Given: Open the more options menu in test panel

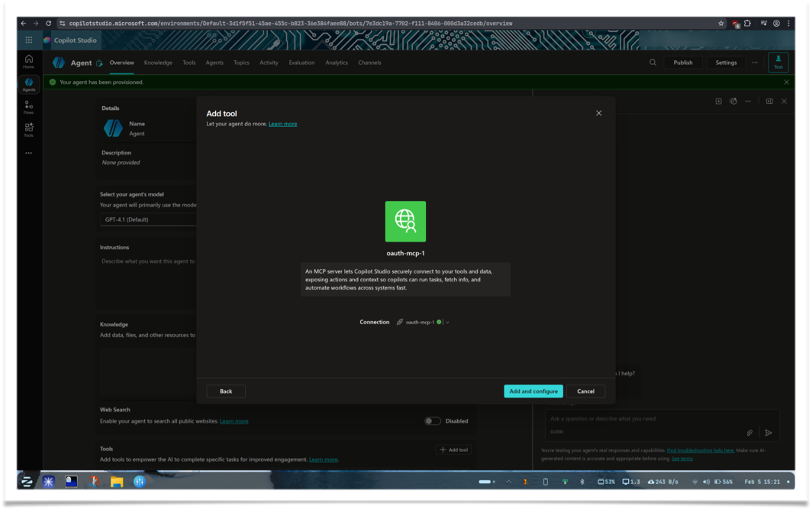Looking at the screenshot, I should 748,101.
